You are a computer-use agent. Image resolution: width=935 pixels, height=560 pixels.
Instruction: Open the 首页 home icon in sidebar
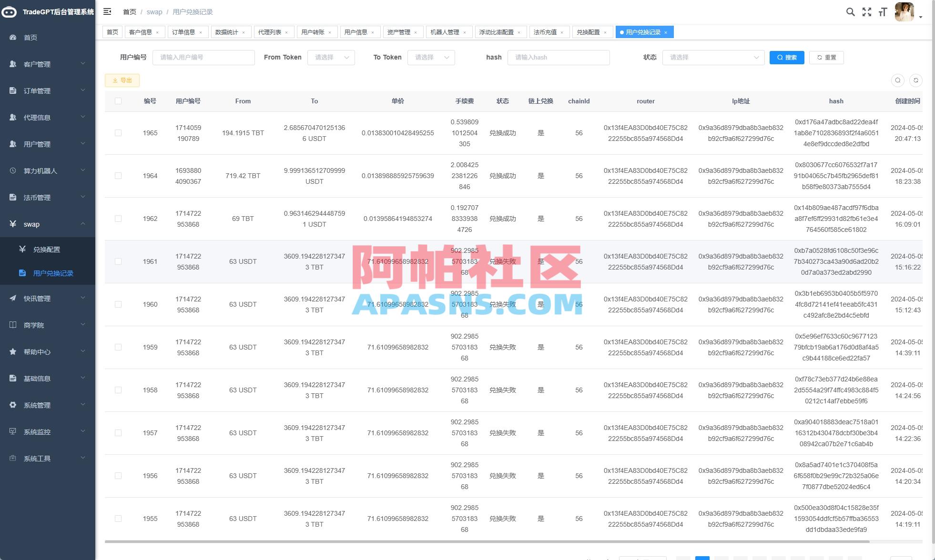[x=12, y=37]
